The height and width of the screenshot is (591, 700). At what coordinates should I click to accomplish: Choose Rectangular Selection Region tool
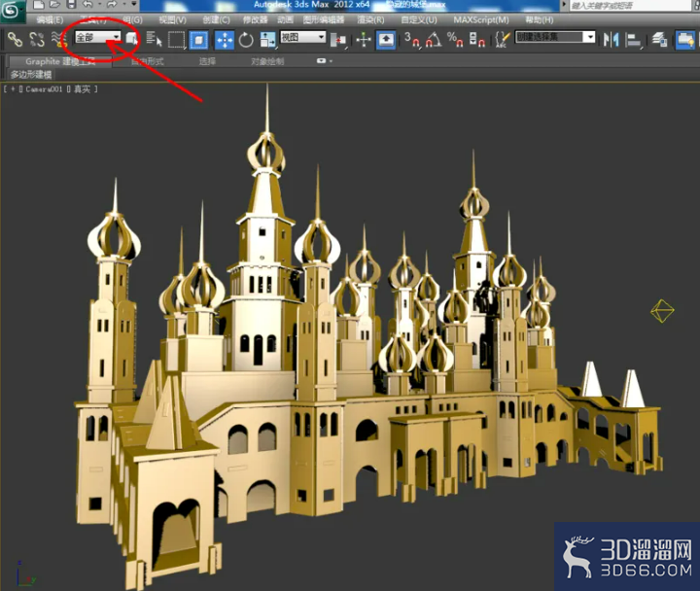point(176,39)
